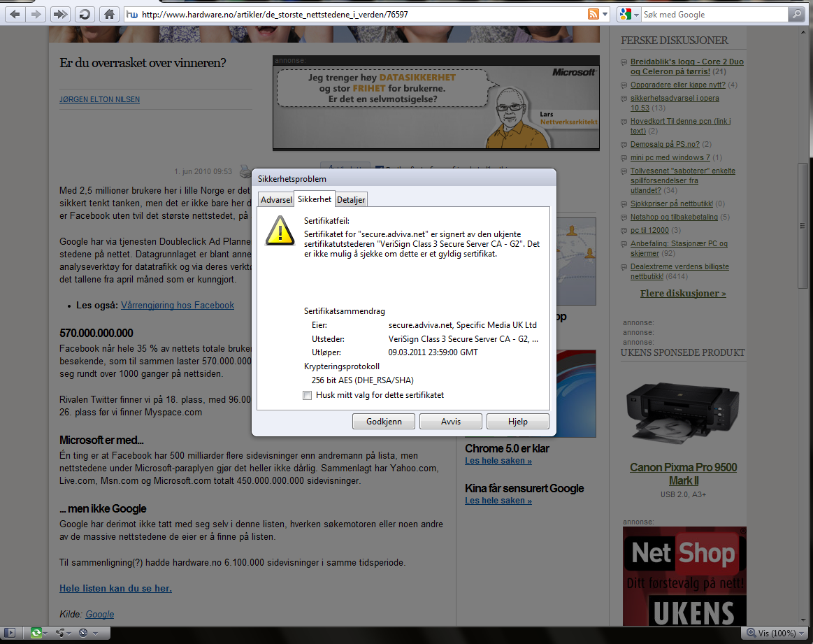Viewport: 813px width, 644px height.
Task: Follow 'Hele listen kan du se her.' link
Action: 115,588
